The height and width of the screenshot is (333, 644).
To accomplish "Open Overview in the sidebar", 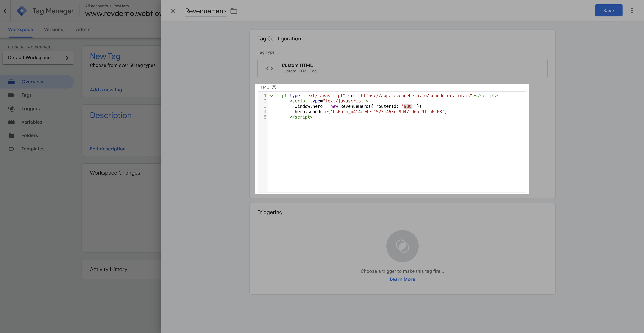I will coord(37,82).
